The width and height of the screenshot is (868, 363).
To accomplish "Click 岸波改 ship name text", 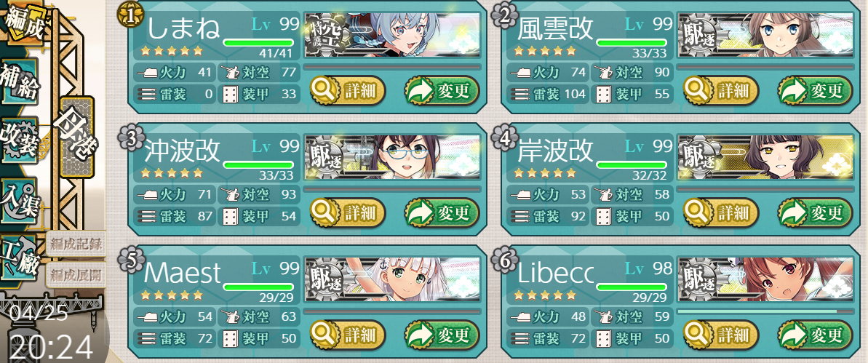I will (x=555, y=150).
